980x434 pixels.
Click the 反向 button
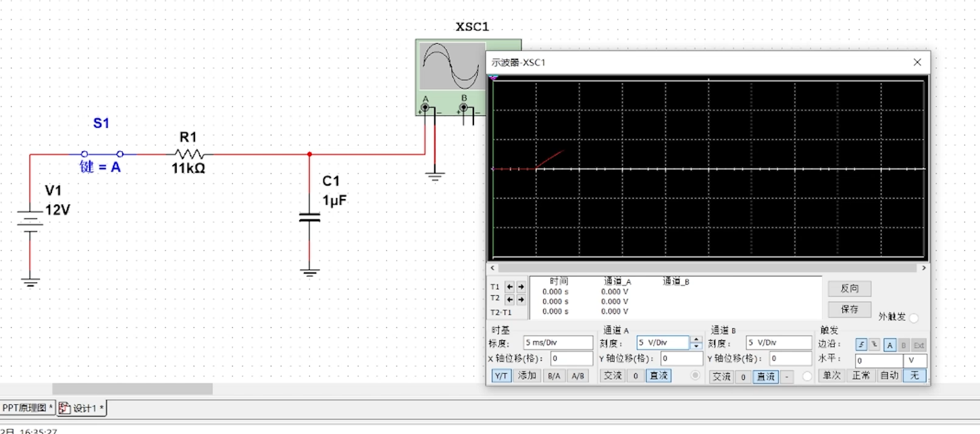click(x=850, y=288)
